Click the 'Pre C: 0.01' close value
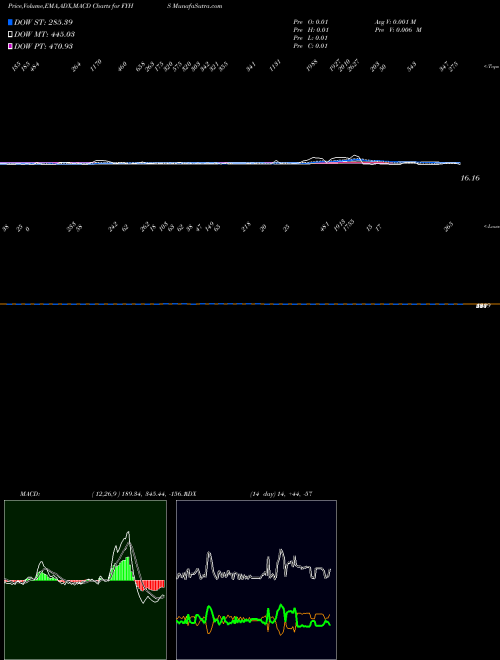500x660 pixels. click(311, 46)
